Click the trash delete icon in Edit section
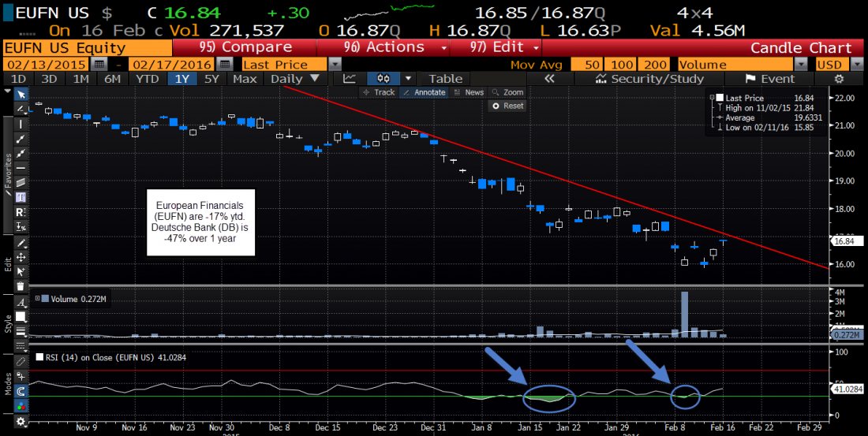Image resolution: width=868 pixels, height=436 pixels. pos(21,286)
